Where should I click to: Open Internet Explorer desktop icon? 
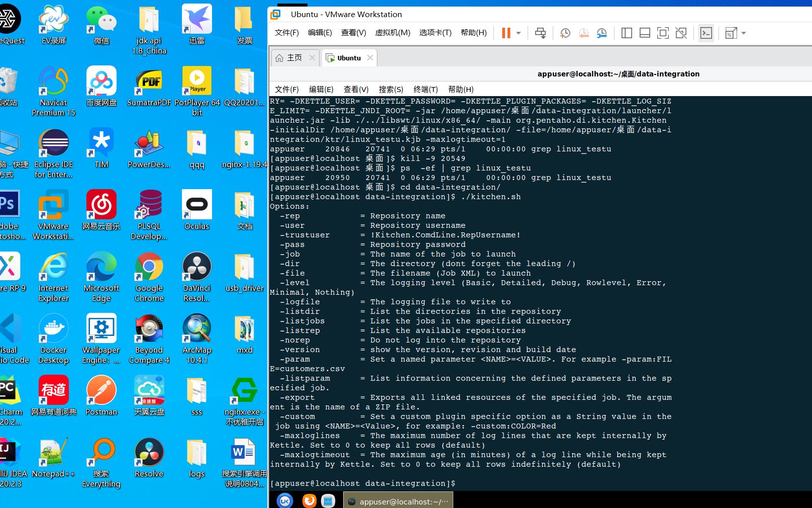[54, 277]
